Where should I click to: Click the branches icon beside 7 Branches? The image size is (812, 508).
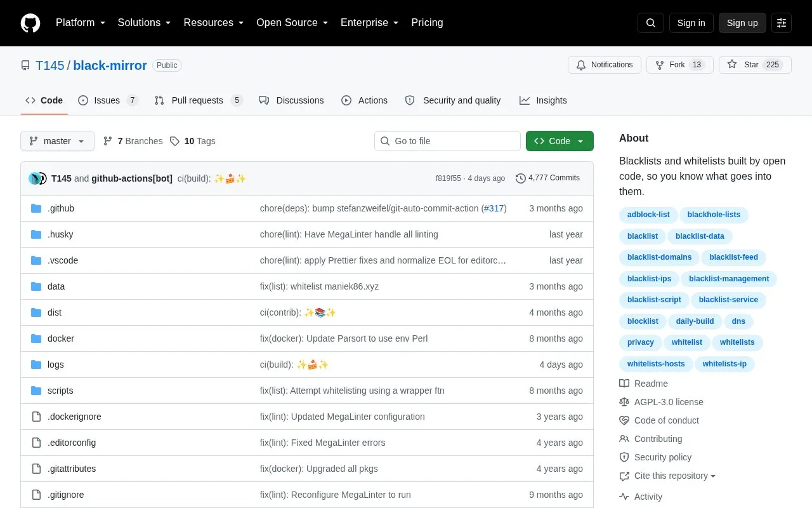[108, 141]
